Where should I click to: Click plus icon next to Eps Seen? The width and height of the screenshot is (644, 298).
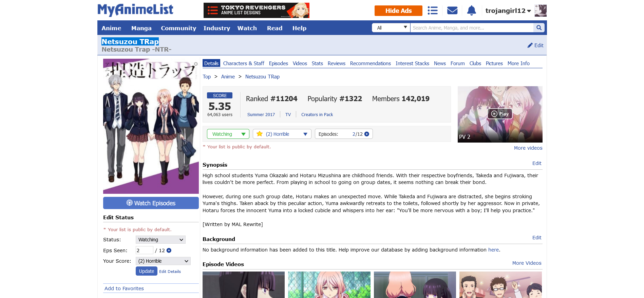click(169, 250)
